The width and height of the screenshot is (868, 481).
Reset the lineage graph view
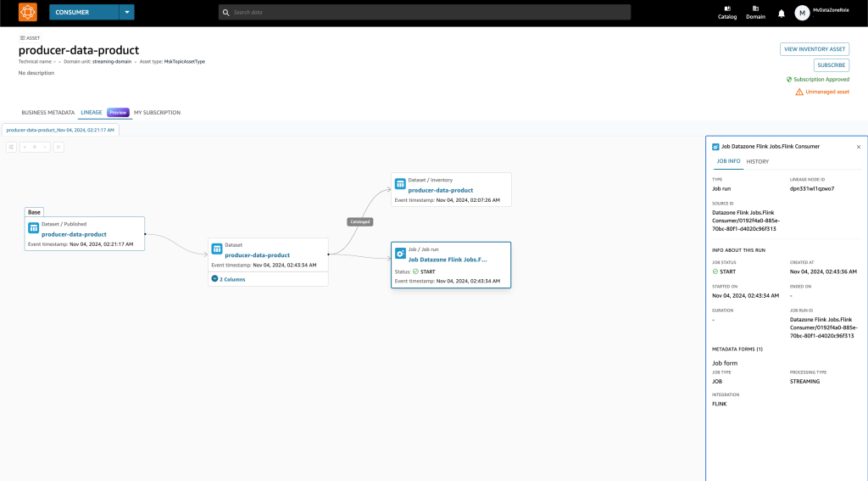(58, 147)
